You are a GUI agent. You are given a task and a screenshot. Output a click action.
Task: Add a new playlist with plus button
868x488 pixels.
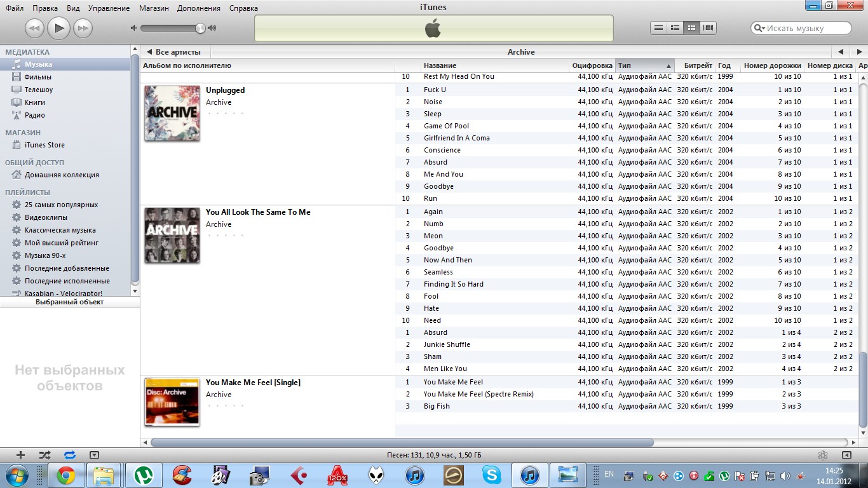pos(20,455)
